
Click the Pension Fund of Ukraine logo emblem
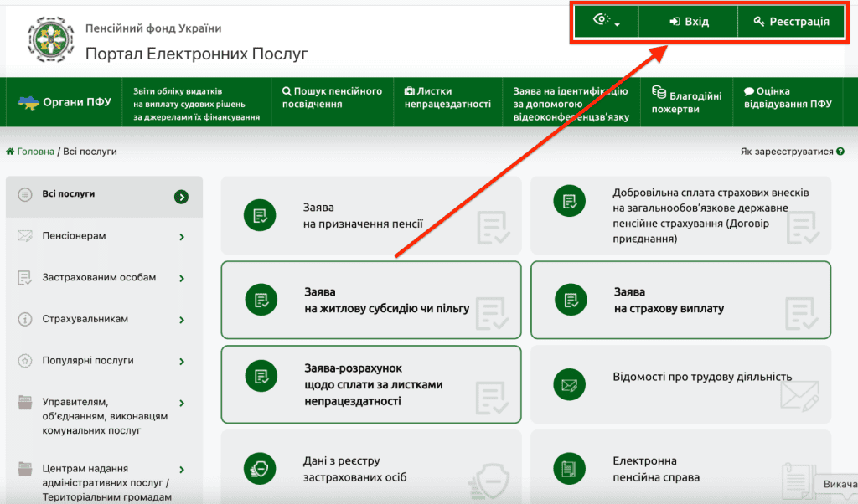(51, 39)
